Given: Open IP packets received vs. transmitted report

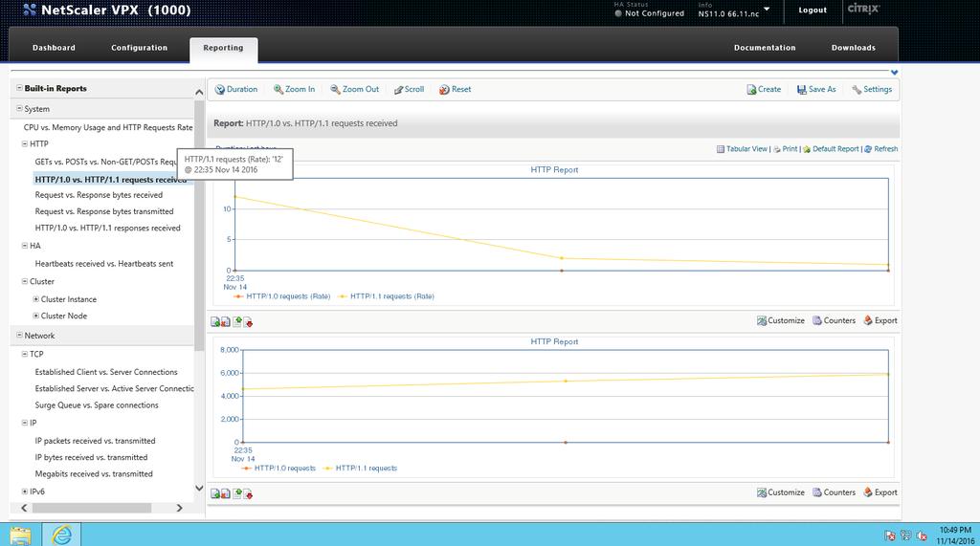Looking at the screenshot, I should tap(95, 441).
